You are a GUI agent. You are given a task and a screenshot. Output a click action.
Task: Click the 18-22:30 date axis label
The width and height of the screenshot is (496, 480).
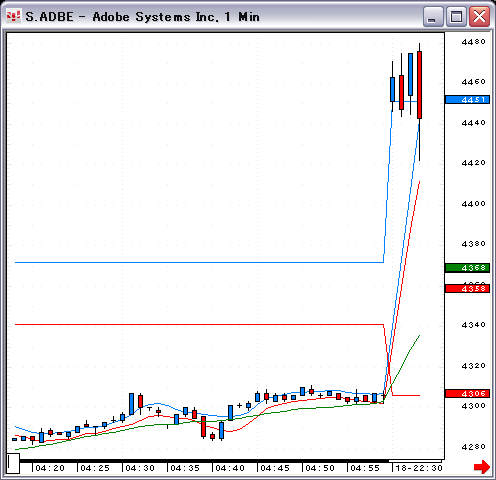pos(419,468)
